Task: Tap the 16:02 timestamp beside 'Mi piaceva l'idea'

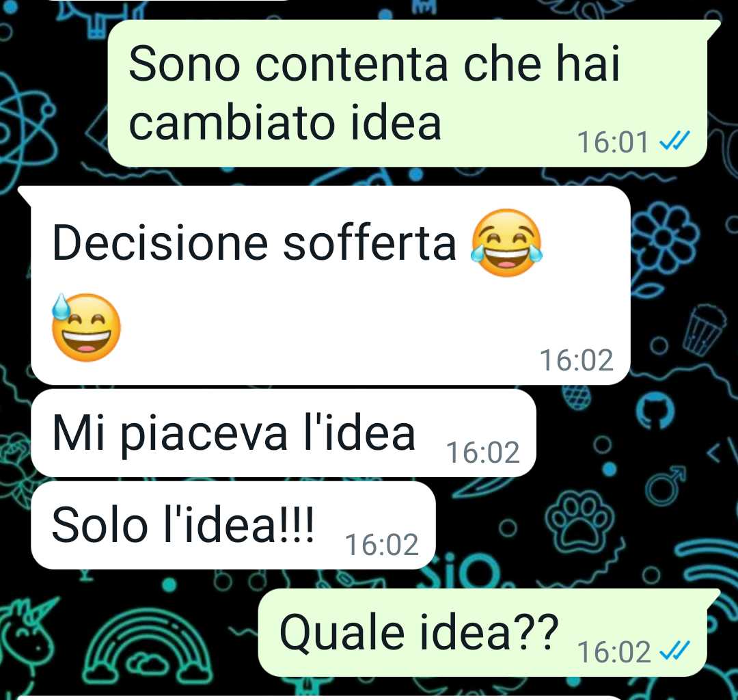Action: pos(483,453)
